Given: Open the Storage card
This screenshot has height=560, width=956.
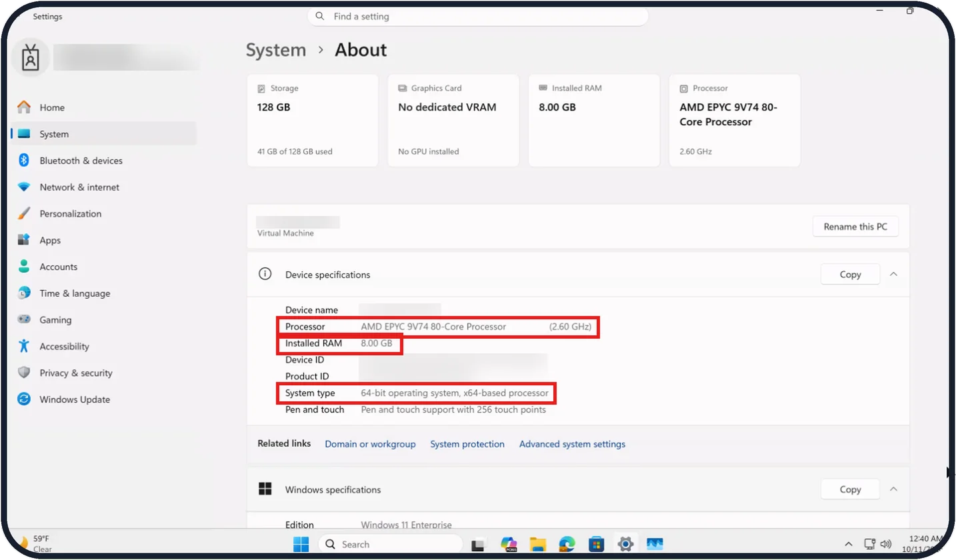Looking at the screenshot, I should 312,120.
